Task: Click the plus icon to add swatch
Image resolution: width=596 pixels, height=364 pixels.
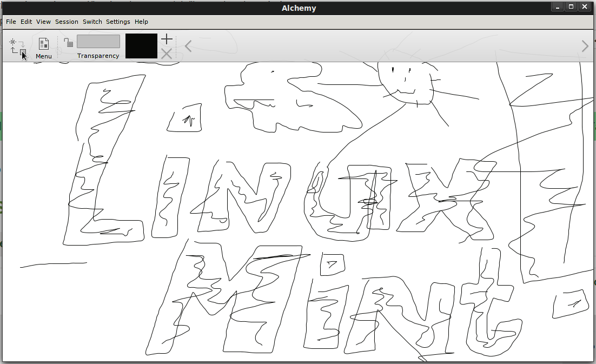Action: click(167, 39)
